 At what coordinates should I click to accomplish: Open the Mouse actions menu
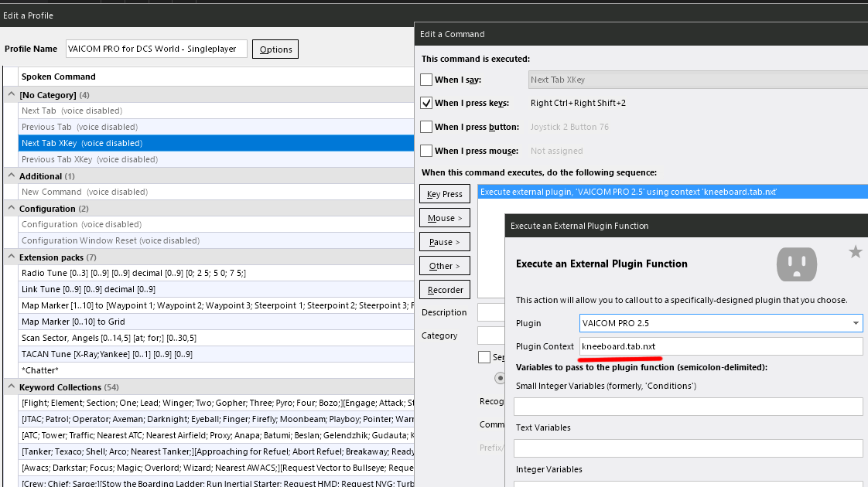[445, 218]
